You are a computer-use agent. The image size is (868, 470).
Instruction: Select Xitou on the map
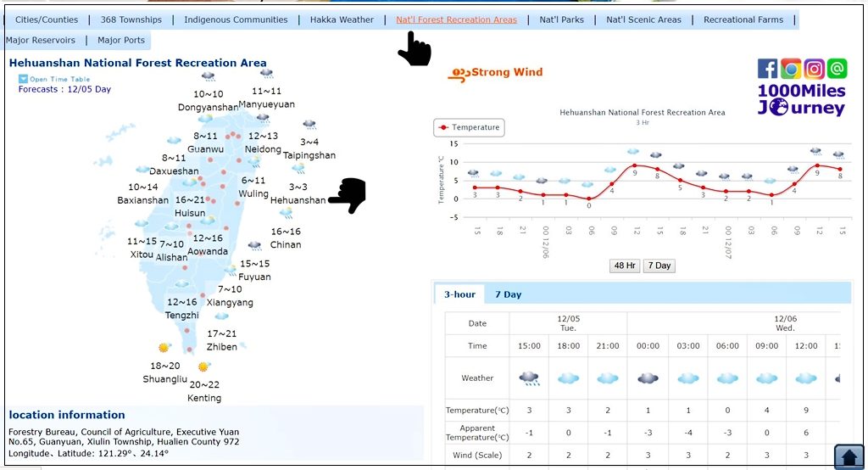142,255
